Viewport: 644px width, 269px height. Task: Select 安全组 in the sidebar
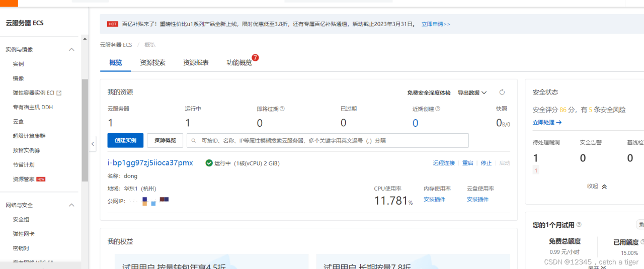[x=21, y=220]
